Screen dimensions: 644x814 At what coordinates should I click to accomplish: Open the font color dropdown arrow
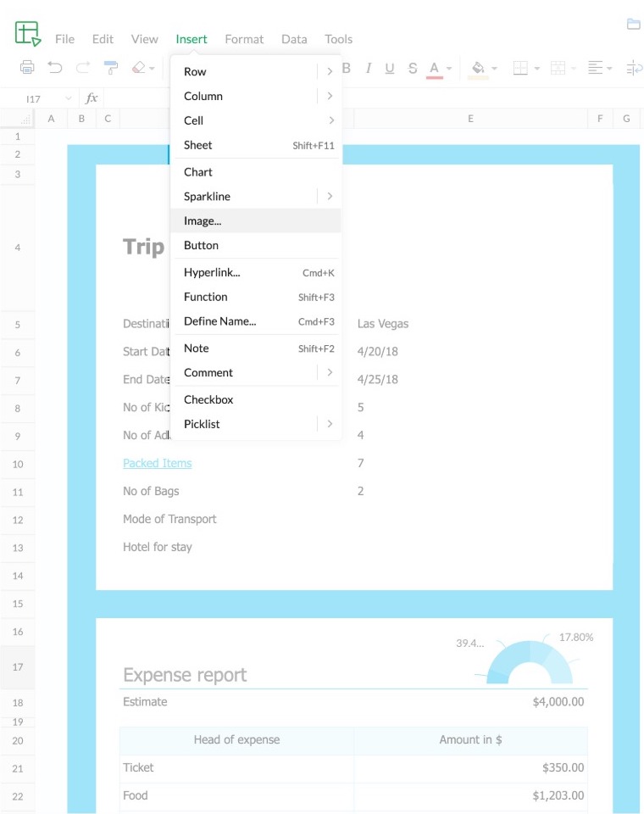[449, 69]
